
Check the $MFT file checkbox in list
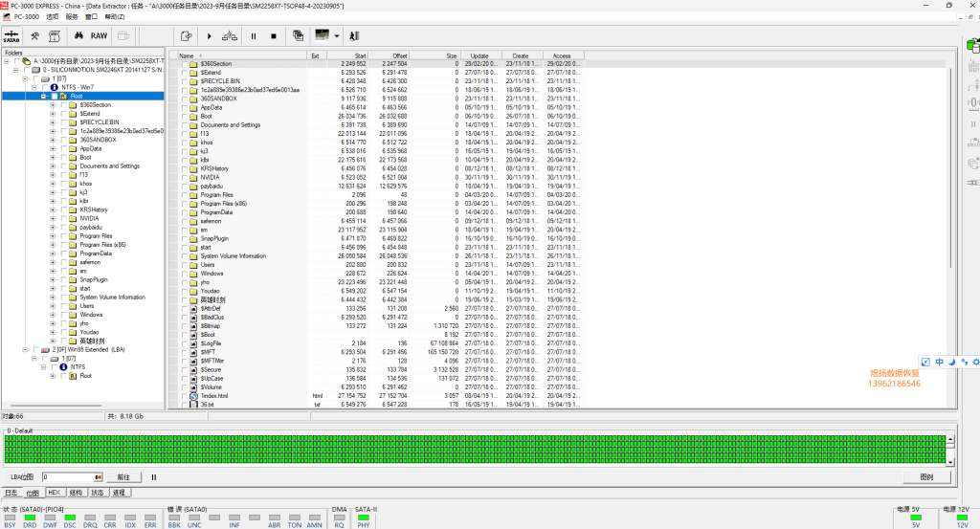185,352
